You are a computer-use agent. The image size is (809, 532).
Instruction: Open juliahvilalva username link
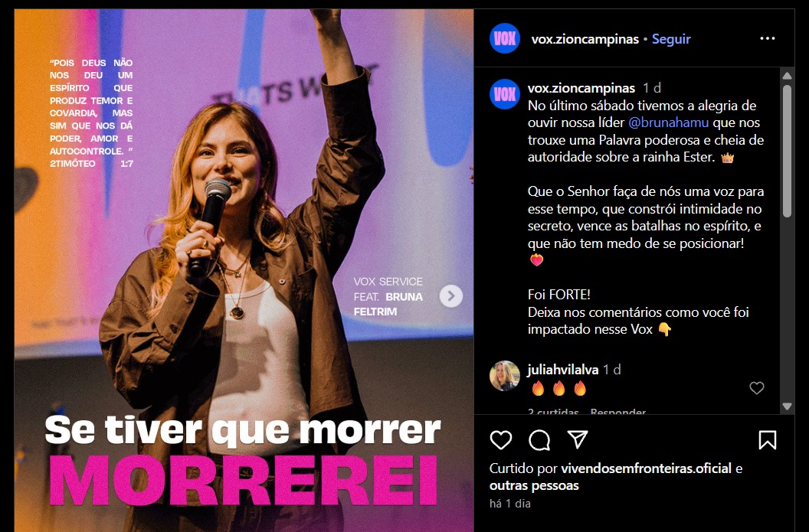click(563, 370)
